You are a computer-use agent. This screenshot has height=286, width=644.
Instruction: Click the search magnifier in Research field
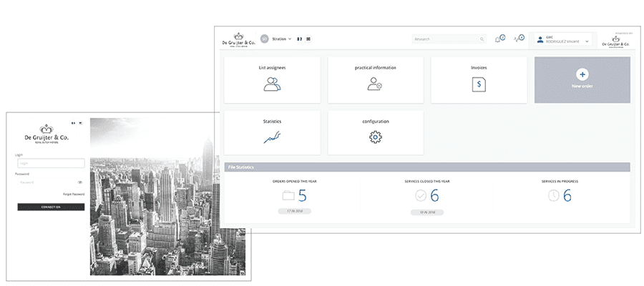(x=482, y=39)
